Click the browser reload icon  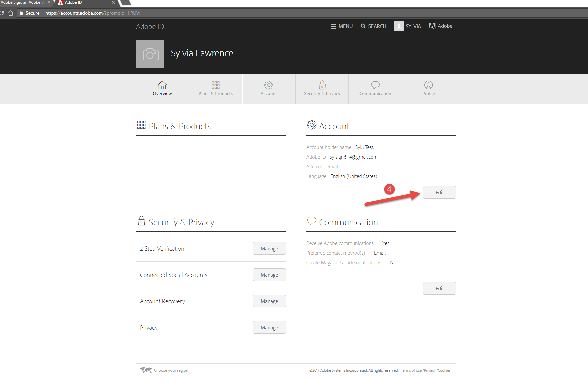(x=2, y=13)
